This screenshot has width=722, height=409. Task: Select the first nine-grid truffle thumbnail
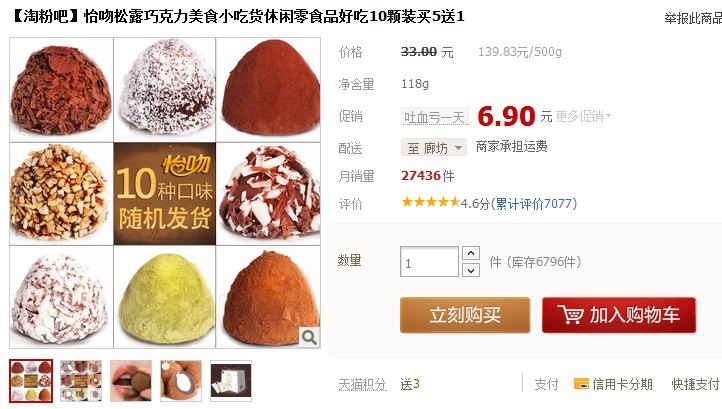point(31,381)
